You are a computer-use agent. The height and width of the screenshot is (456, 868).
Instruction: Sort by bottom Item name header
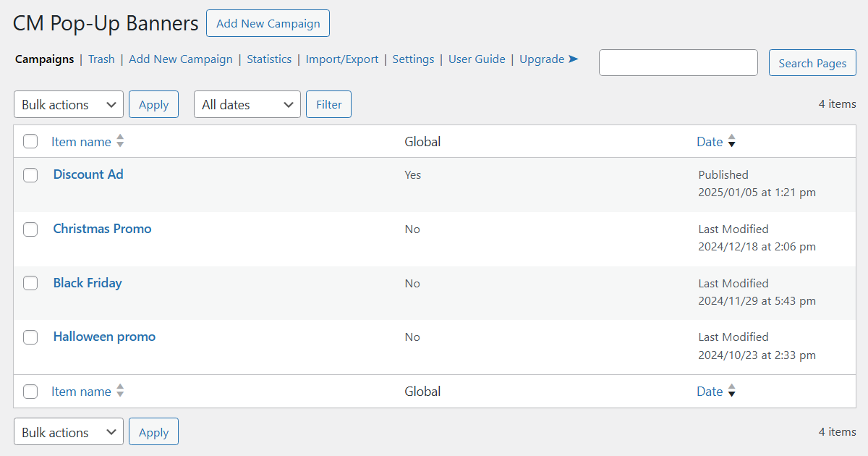pyautogui.click(x=81, y=392)
